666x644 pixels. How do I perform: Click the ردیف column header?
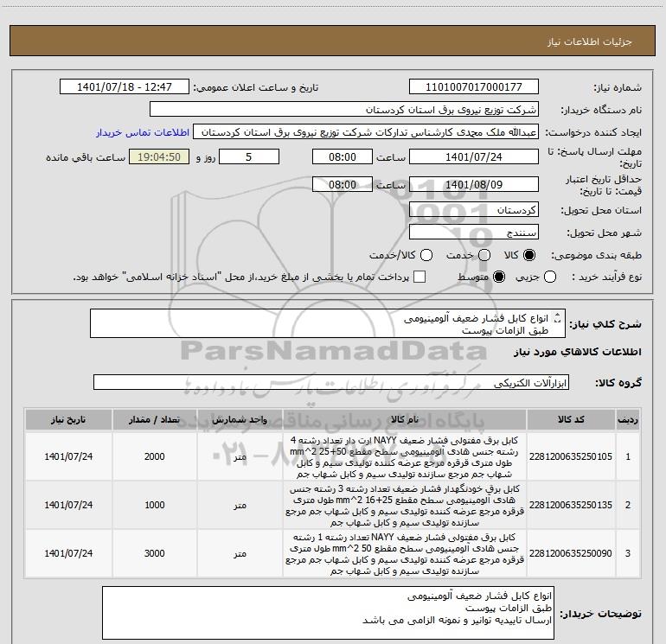tap(628, 419)
